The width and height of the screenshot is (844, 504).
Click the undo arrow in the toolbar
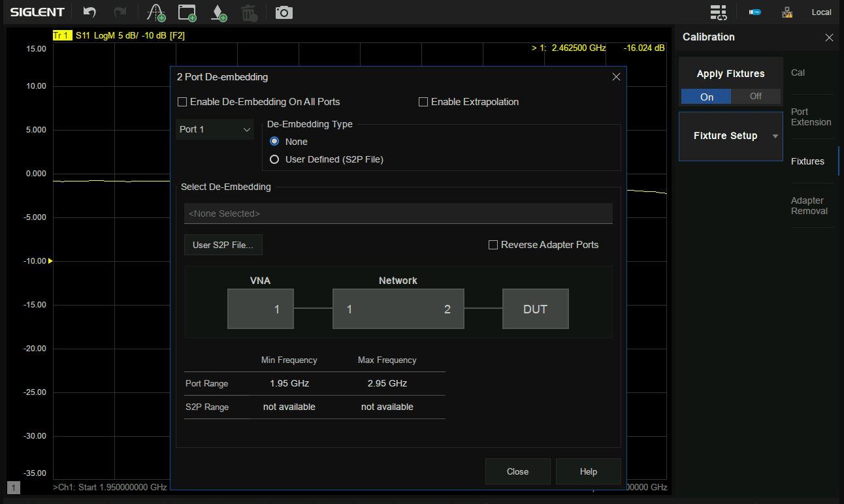(89, 12)
